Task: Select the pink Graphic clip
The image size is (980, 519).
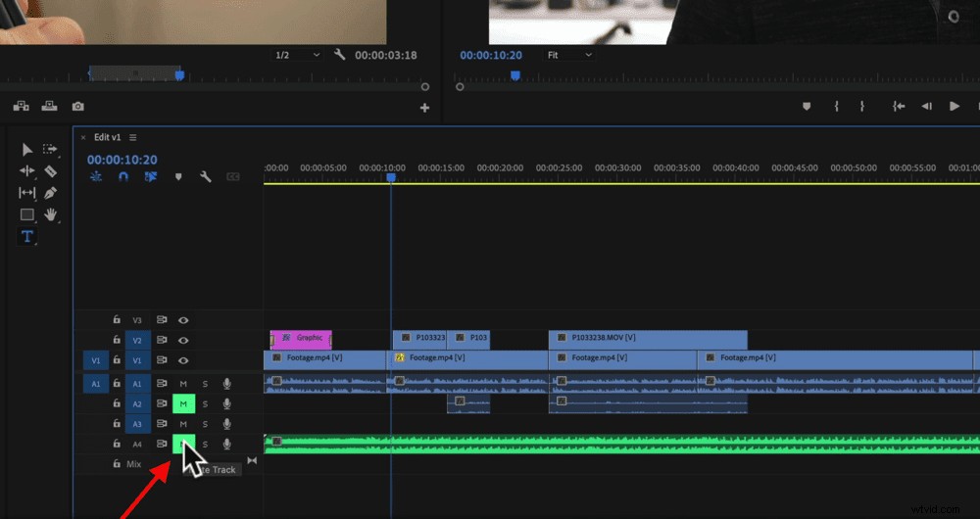Action: (x=301, y=340)
